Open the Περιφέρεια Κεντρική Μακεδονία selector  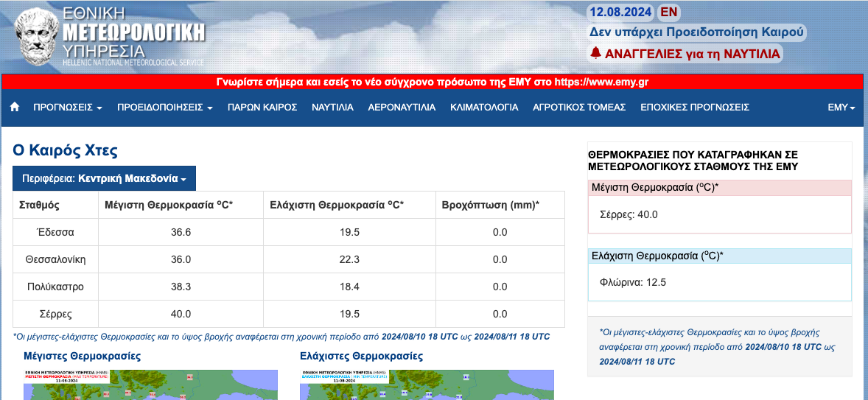104,179
